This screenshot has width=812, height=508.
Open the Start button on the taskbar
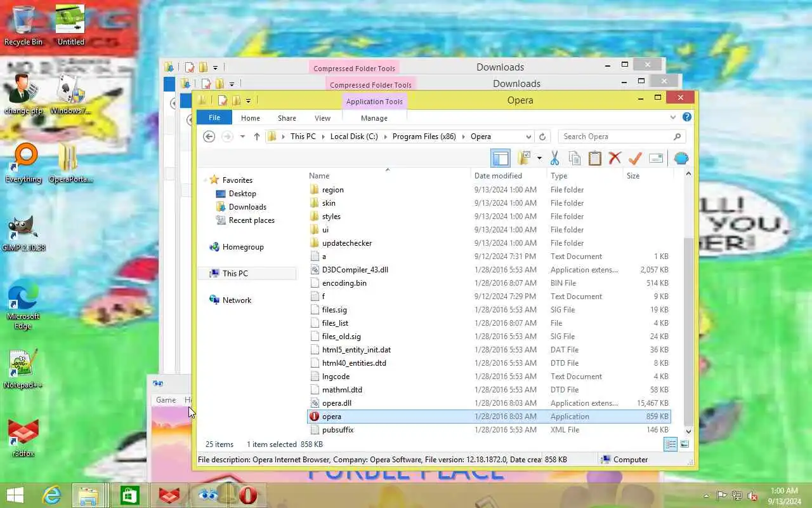pos(15,495)
